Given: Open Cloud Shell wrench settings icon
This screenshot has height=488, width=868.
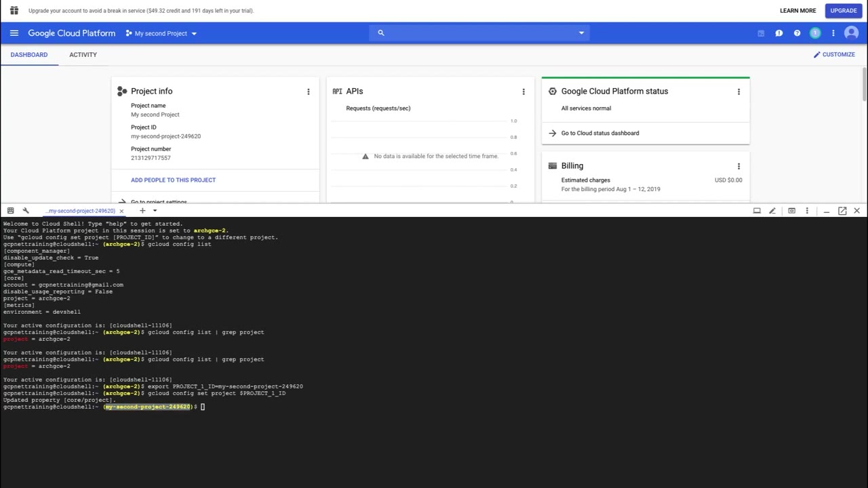Looking at the screenshot, I should [26, 211].
